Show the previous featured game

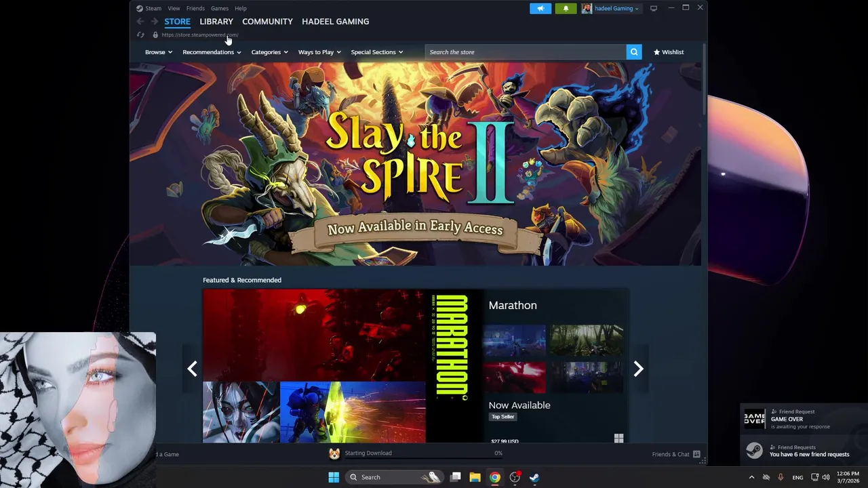coord(193,368)
